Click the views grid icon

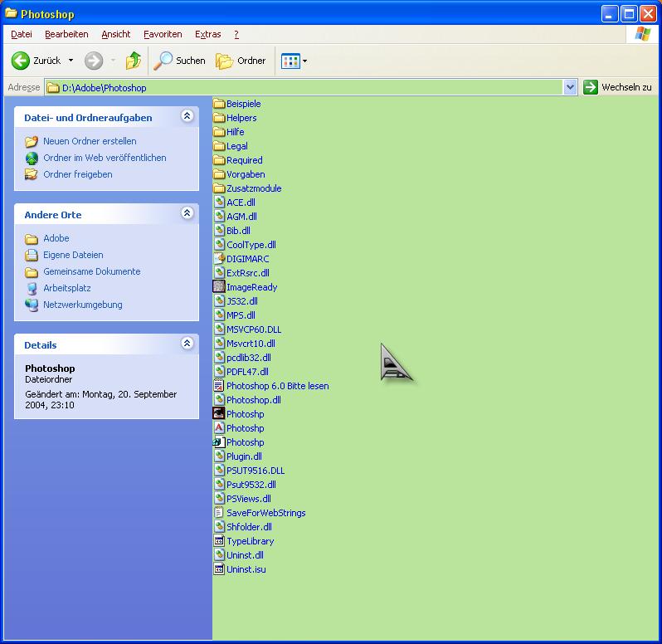click(290, 61)
